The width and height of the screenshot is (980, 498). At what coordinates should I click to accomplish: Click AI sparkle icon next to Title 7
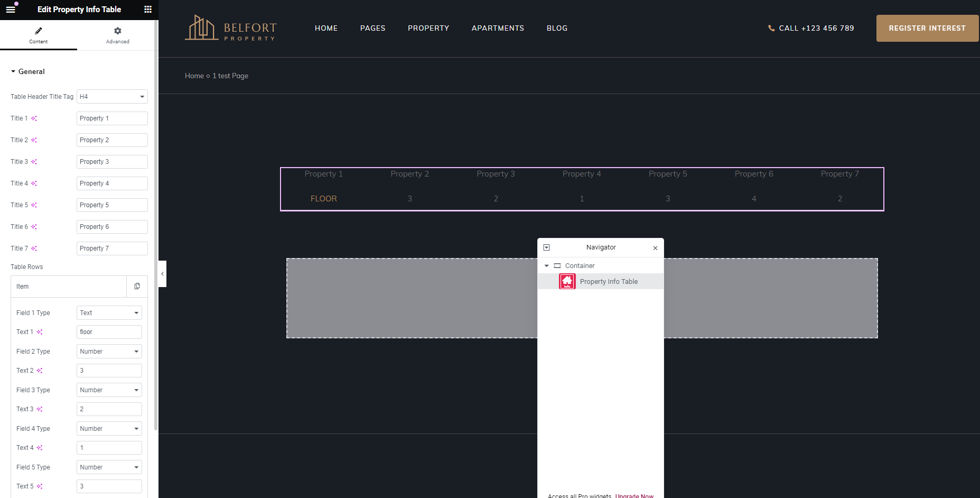point(34,248)
